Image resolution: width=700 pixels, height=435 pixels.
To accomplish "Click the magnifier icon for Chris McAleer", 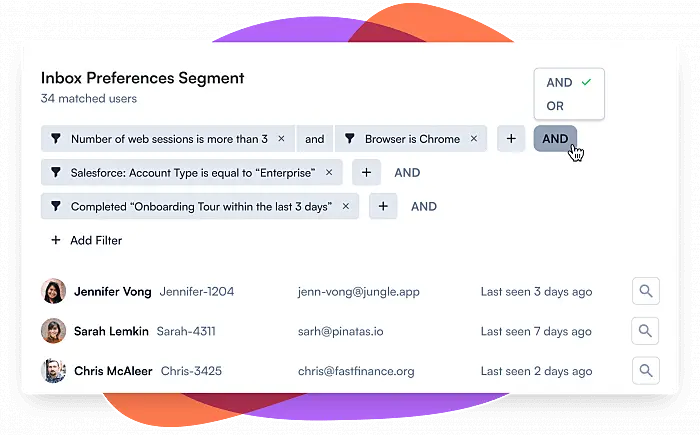I will [x=646, y=371].
